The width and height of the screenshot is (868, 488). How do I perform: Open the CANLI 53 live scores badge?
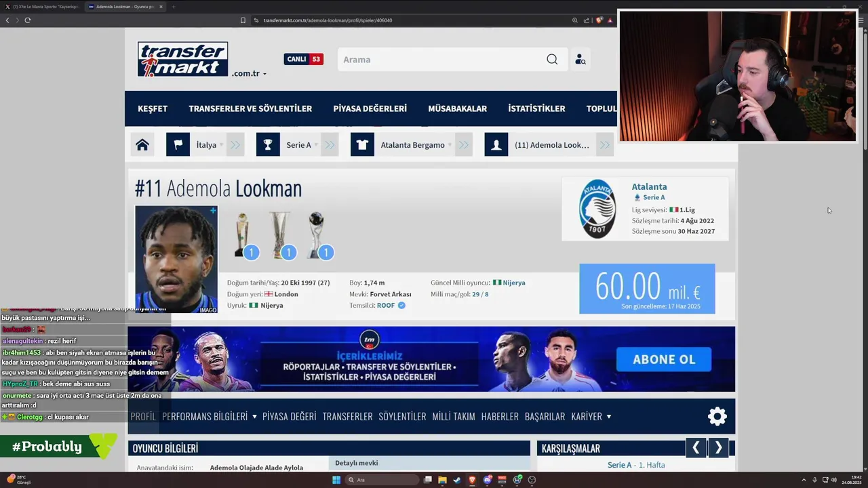(x=303, y=59)
